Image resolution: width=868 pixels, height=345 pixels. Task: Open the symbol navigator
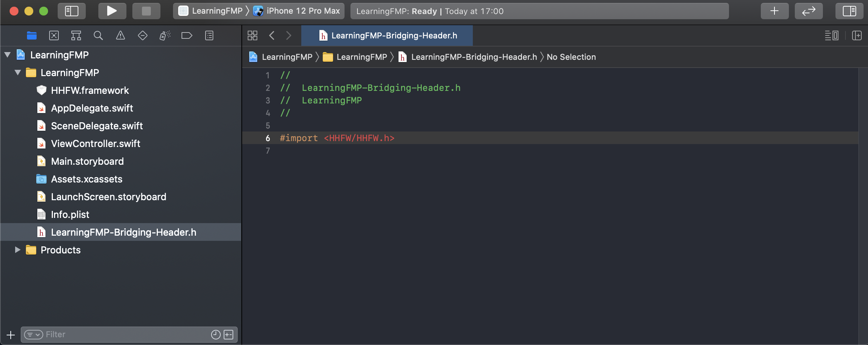[76, 35]
